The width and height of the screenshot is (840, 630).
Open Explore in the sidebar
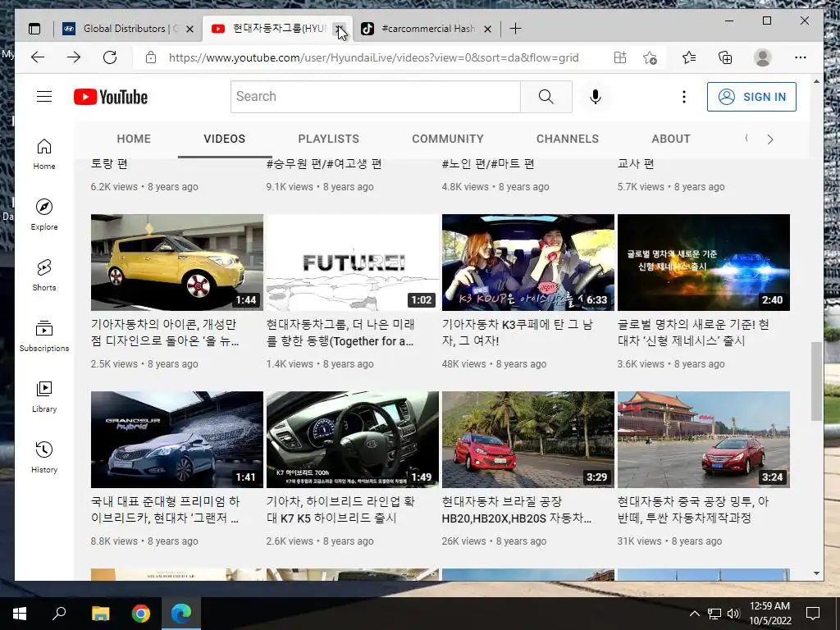44,215
